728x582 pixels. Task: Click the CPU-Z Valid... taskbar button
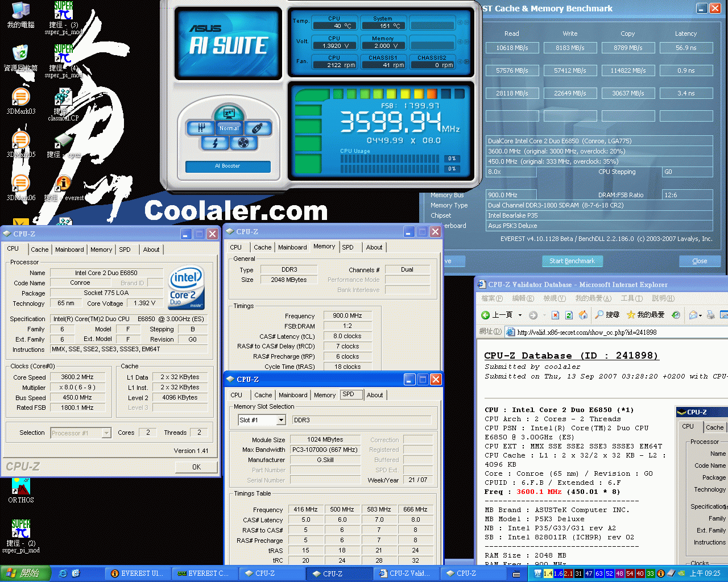click(407, 573)
